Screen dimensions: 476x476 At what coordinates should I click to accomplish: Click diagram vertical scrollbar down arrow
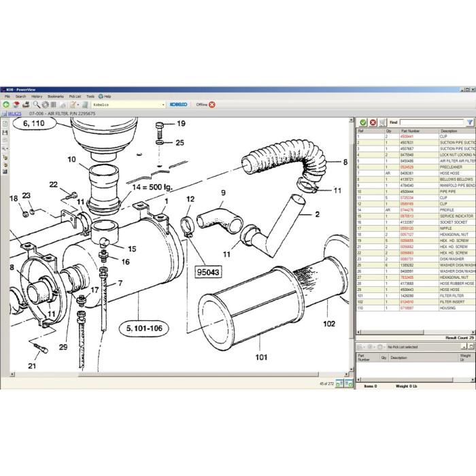pyautogui.click(x=352, y=369)
